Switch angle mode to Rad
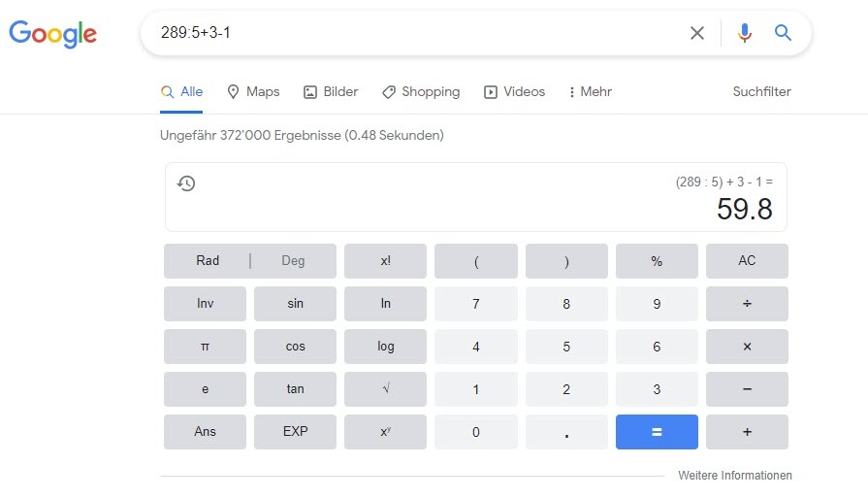 [208, 261]
